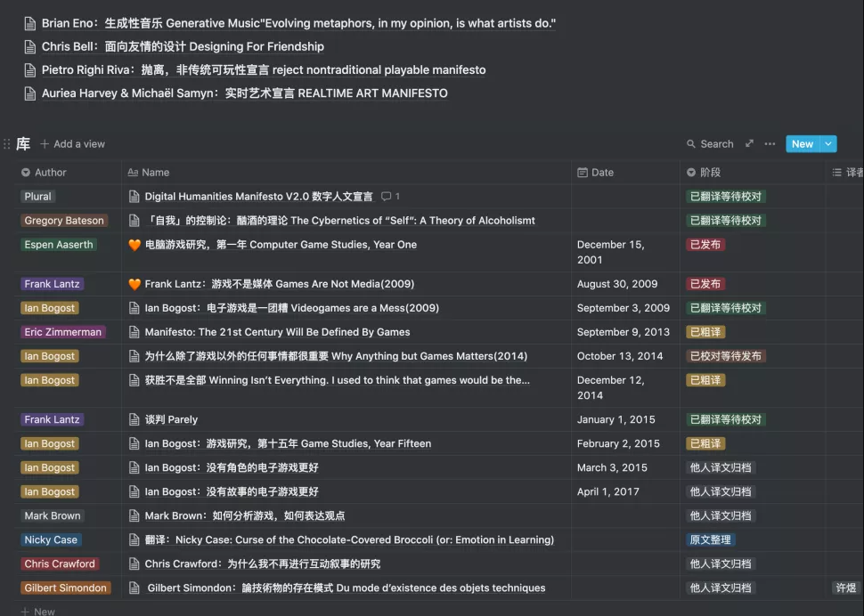The width and height of the screenshot is (864, 616).
Task: Click the search magnifier icon
Action: tap(691, 144)
